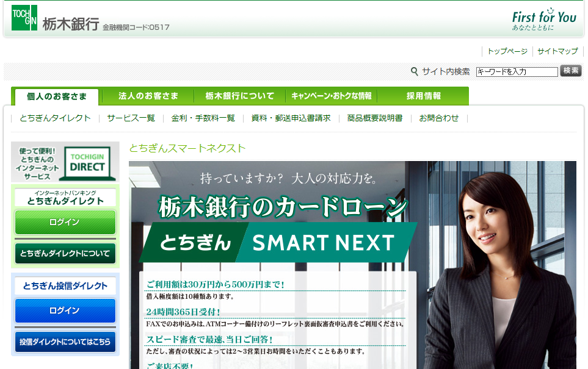Open サービス一覧 in the submenu

[x=131, y=118]
